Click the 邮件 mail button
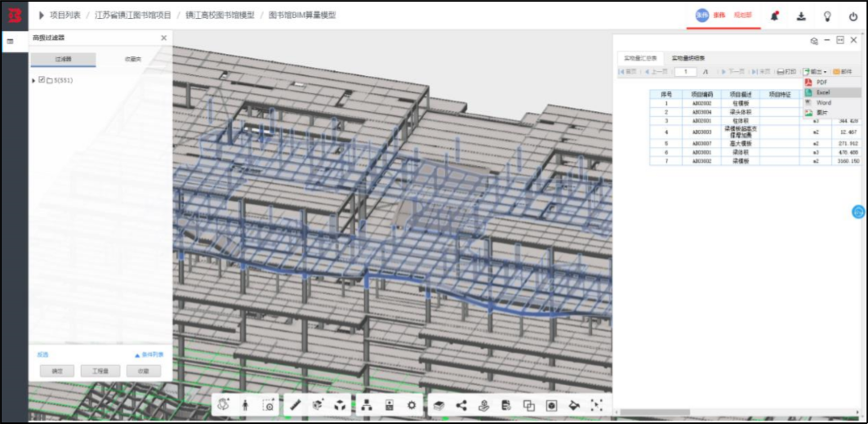868x424 pixels. 843,71
